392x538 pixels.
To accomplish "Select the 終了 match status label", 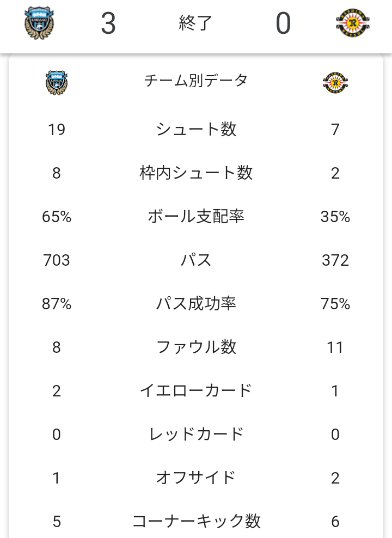I will click(195, 23).
